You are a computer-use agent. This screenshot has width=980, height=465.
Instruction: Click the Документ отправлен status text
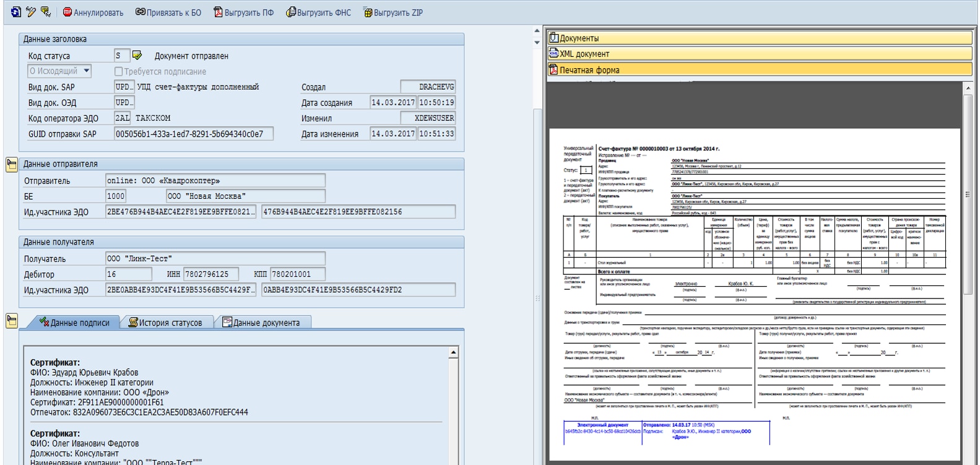[191, 56]
